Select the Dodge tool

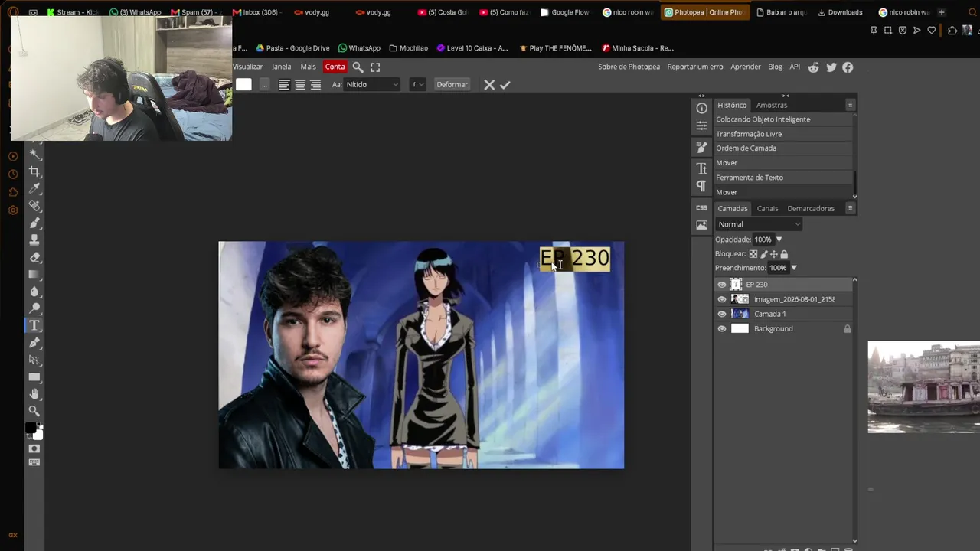[x=34, y=308]
